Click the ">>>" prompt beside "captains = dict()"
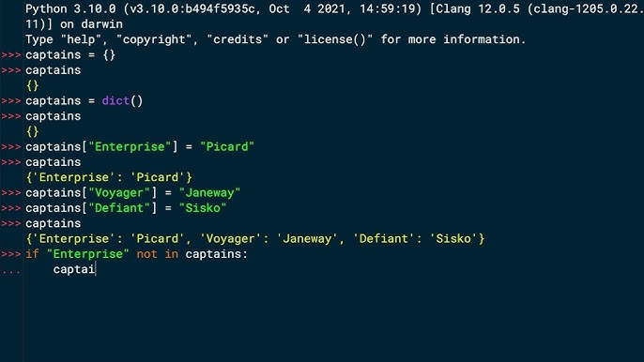The width and height of the screenshot is (644, 362). [x=11, y=101]
